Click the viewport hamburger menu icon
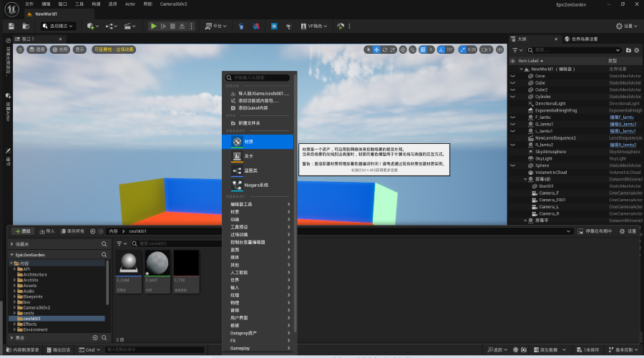The width and height of the screenshot is (644, 358). [x=20, y=49]
